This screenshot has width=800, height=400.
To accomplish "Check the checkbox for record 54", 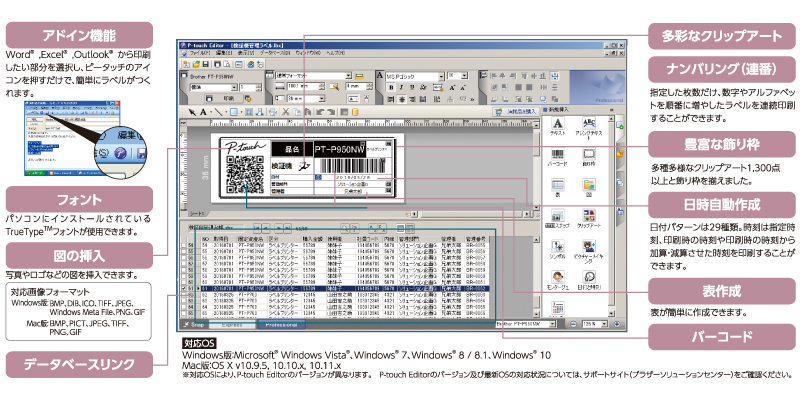I will [184, 245].
